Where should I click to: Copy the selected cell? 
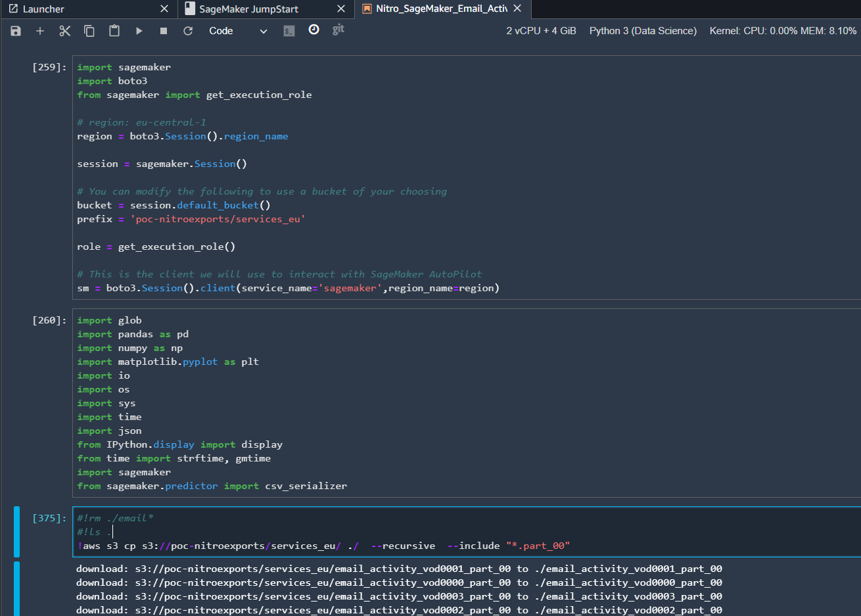[89, 31]
